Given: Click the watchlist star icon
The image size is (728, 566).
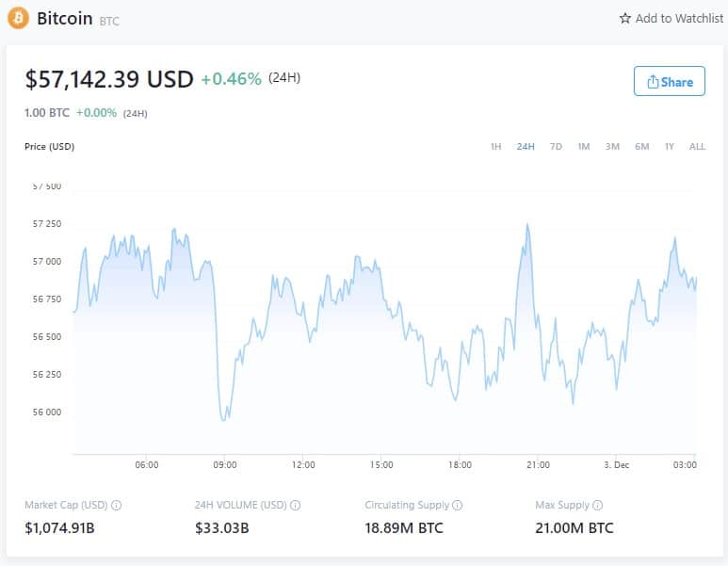Looking at the screenshot, I should pos(625,18).
